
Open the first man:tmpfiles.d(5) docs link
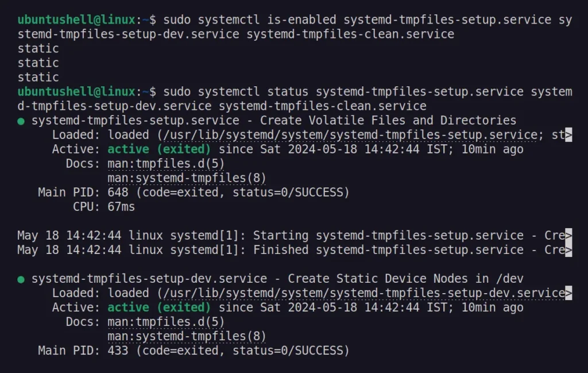(166, 164)
